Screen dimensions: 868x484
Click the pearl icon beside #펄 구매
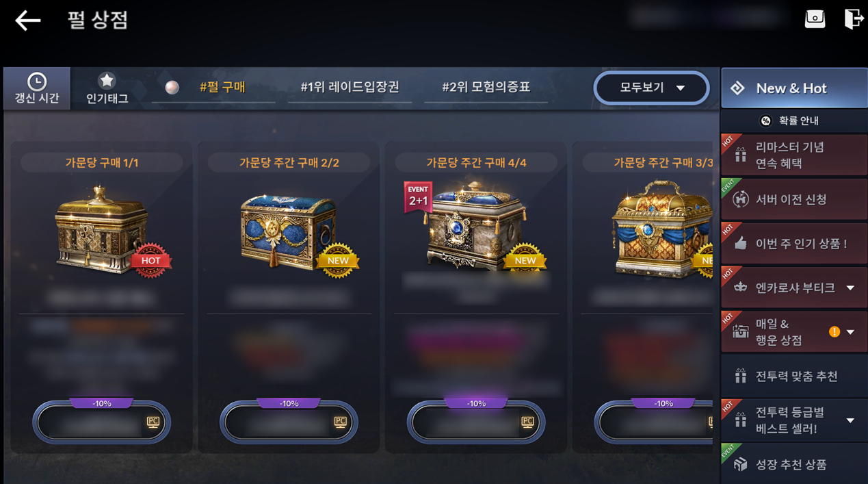[x=172, y=87]
